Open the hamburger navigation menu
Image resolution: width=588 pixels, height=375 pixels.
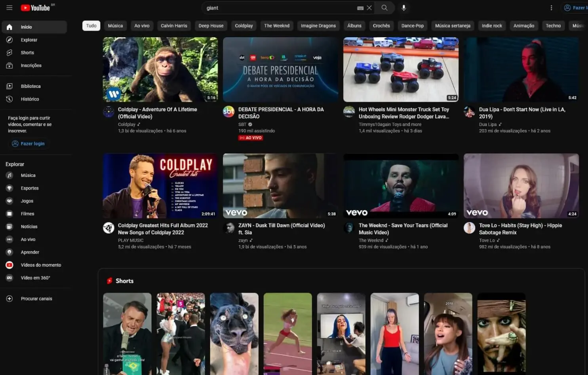coord(9,8)
